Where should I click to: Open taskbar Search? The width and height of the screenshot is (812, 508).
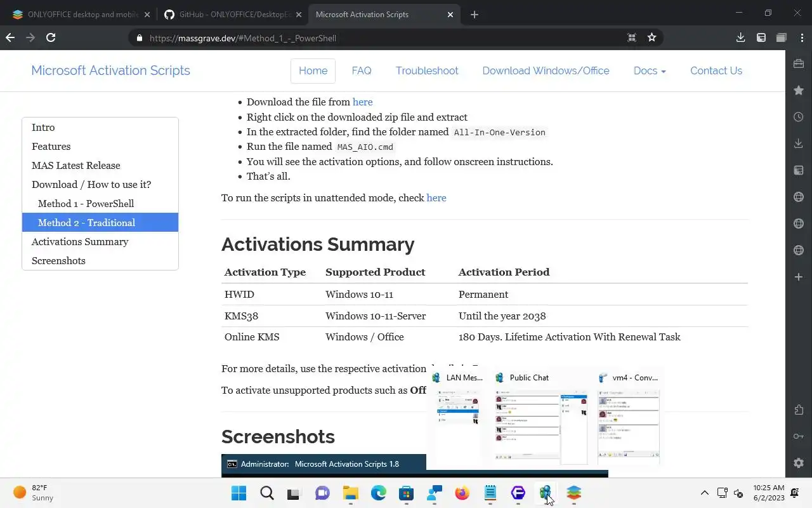(x=267, y=493)
